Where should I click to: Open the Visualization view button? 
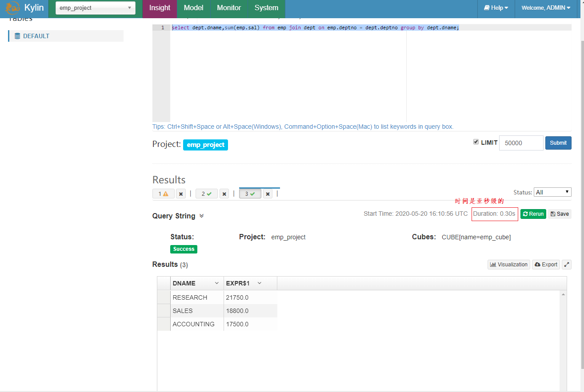pyautogui.click(x=509, y=265)
